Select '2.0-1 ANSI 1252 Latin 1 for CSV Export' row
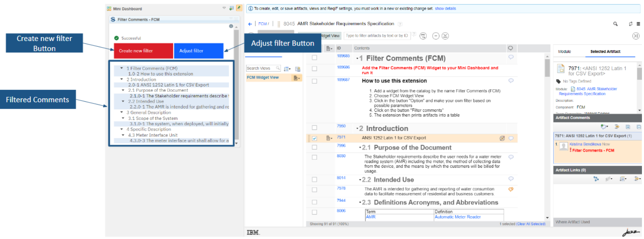644x239 pixels. pos(172,85)
